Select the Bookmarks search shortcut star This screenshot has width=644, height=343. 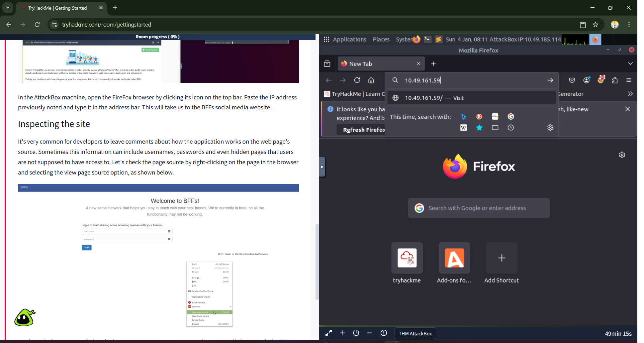coord(479,128)
